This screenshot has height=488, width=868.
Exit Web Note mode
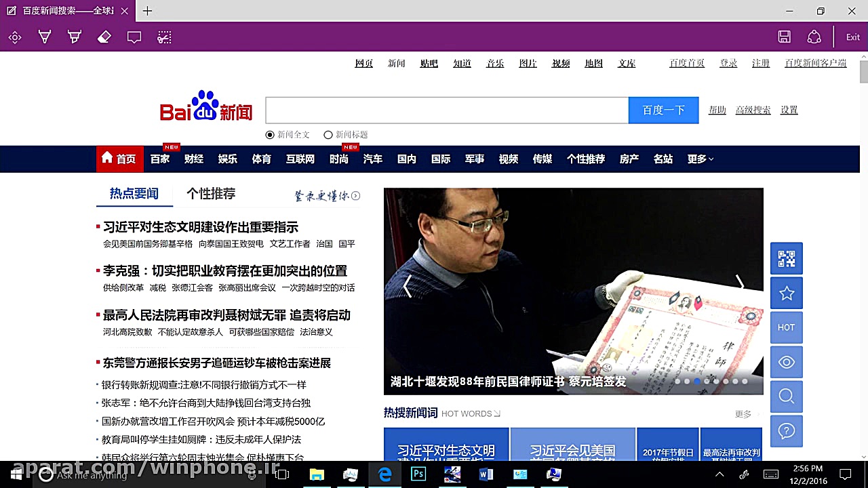click(x=853, y=37)
